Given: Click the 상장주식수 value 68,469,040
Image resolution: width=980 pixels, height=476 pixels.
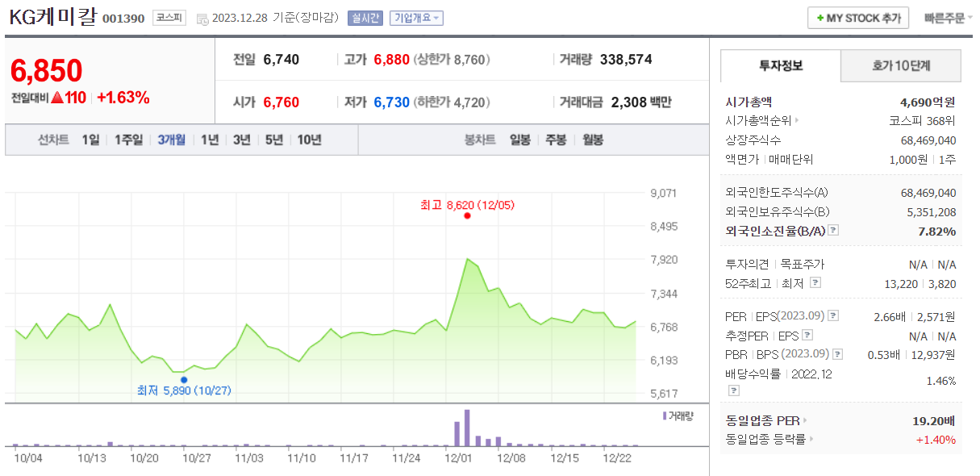Looking at the screenshot, I should tap(928, 140).
